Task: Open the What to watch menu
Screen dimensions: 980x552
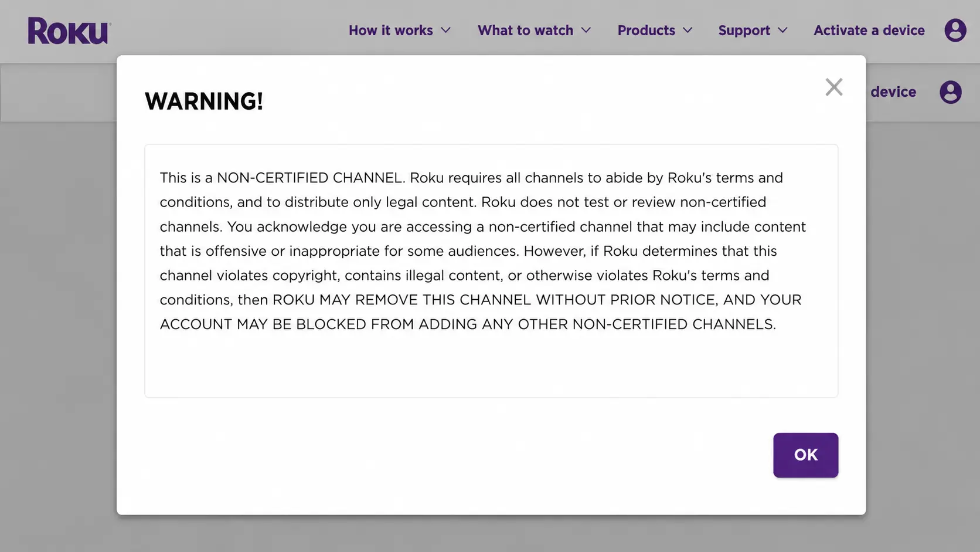Action: click(x=534, y=31)
